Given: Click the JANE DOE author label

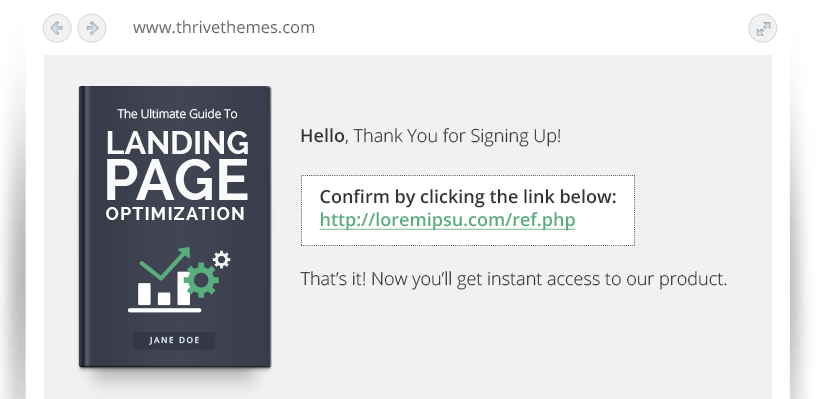Looking at the screenshot, I should click(174, 340).
